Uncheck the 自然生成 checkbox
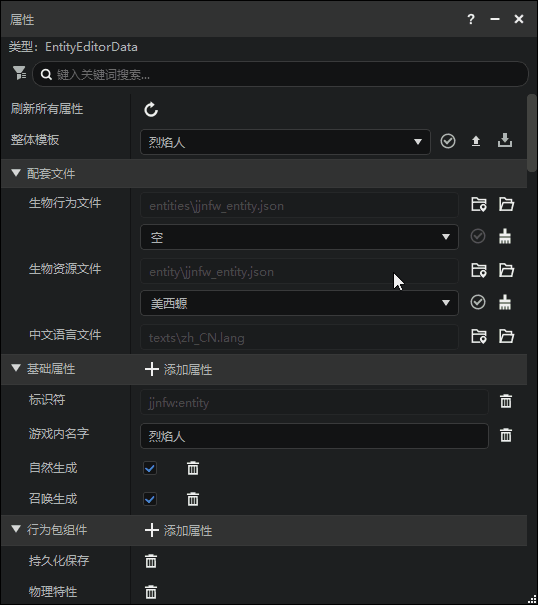 click(150, 468)
